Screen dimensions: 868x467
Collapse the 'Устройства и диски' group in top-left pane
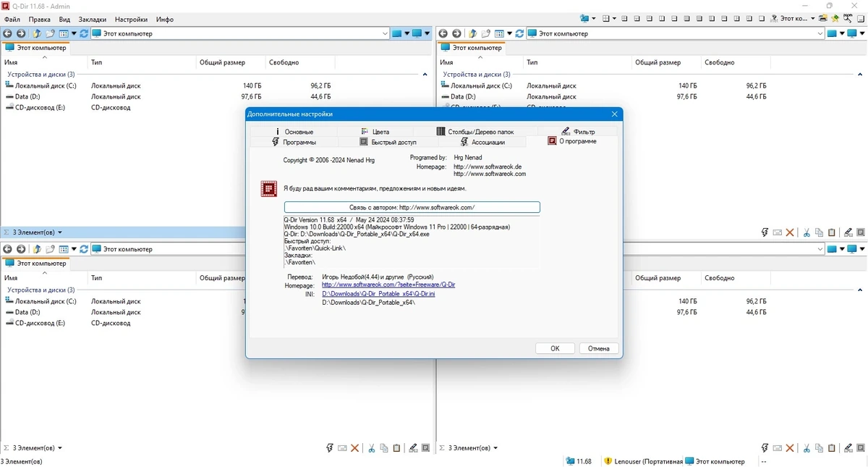(x=425, y=75)
